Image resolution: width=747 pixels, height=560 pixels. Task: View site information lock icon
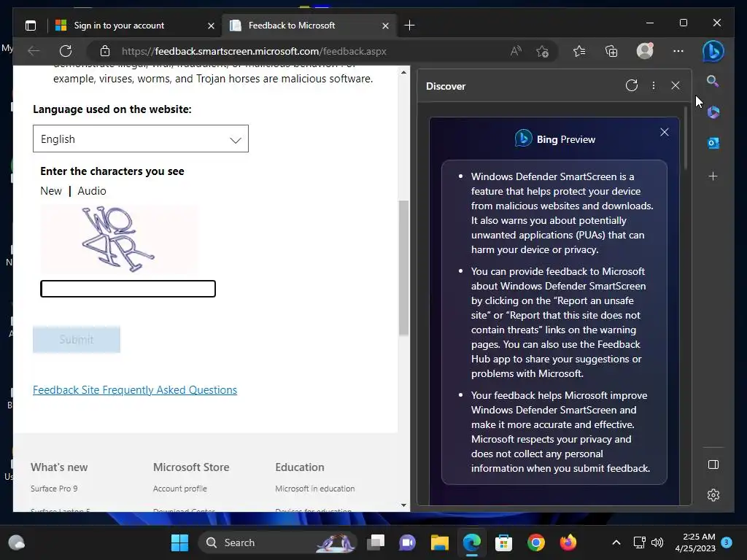[105, 51]
